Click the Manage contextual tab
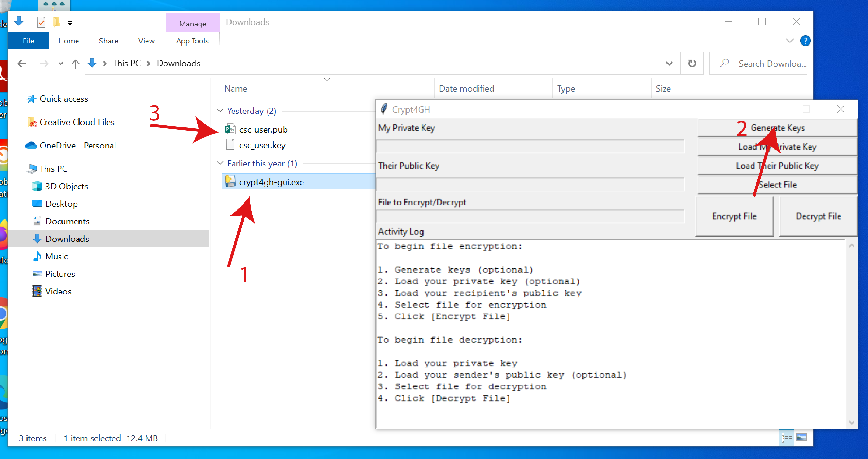The width and height of the screenshot is (868, 459). [192, 24]
